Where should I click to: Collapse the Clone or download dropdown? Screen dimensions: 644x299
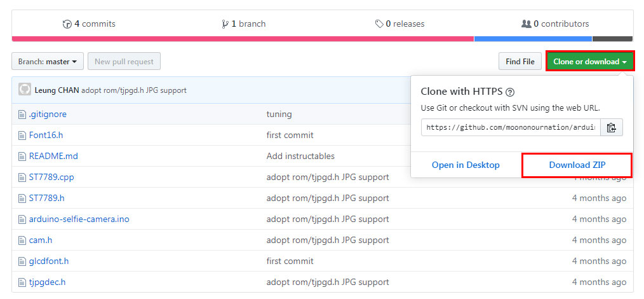click(x=590, y=62)
